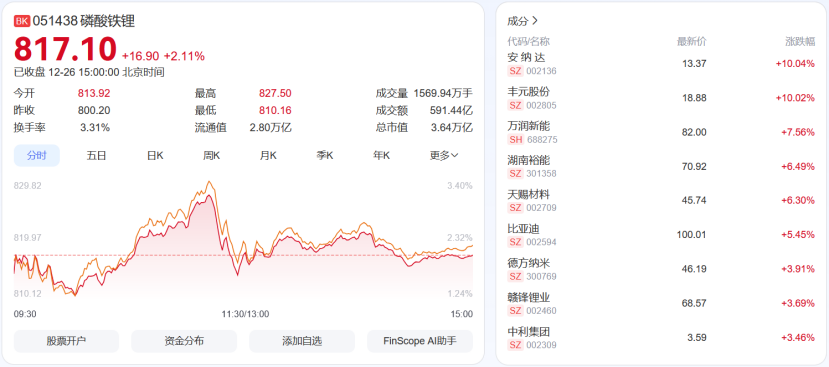Select the 周K tab
The image size is (829, 367).
pos(211,155)
